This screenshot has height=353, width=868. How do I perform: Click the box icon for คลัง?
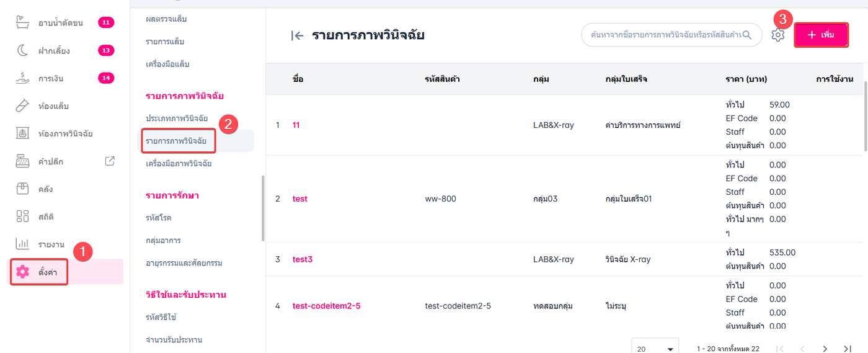pyautogui.click(x=22, y=189)
